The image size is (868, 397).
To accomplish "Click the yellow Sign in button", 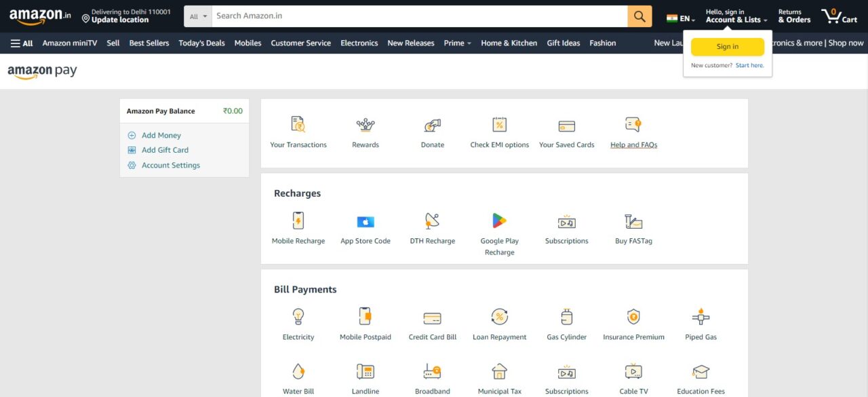I will [728, 47].
